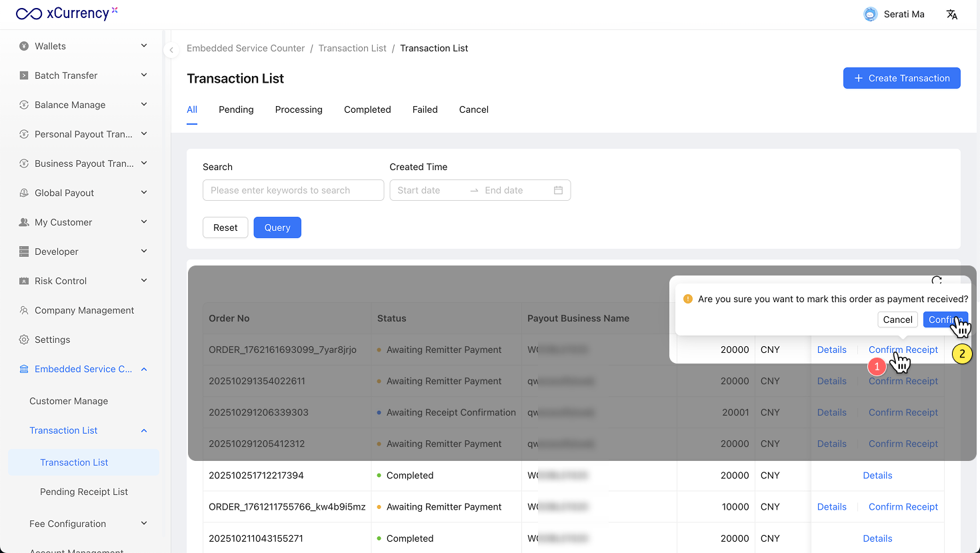
Task: Click the Wallets sidebar icon
Action: click(24, 46)
